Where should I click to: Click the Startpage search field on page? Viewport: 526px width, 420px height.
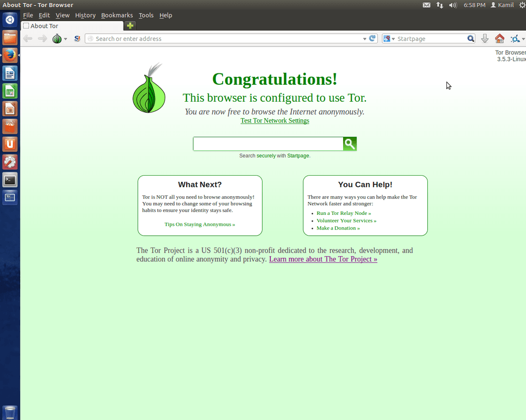point(268,144)
